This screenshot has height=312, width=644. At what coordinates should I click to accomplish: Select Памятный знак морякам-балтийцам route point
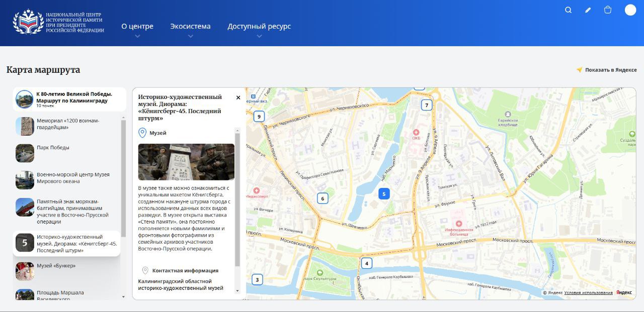67,212
